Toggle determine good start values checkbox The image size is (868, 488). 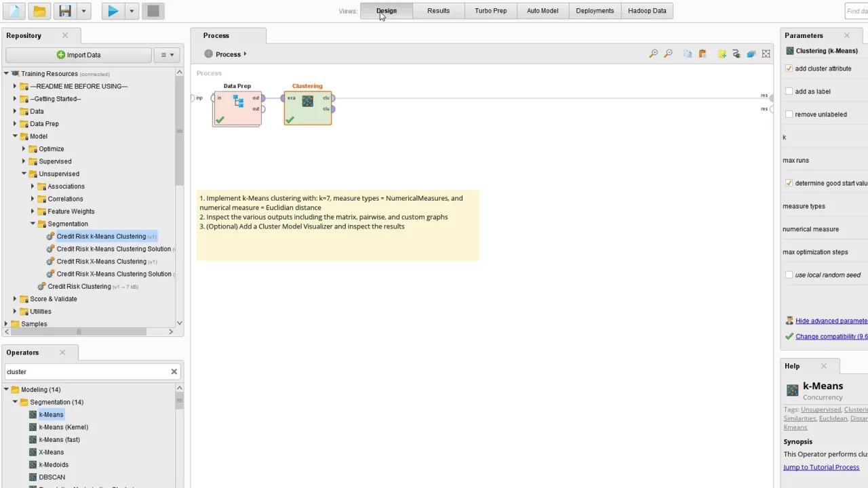click(789, 183)
